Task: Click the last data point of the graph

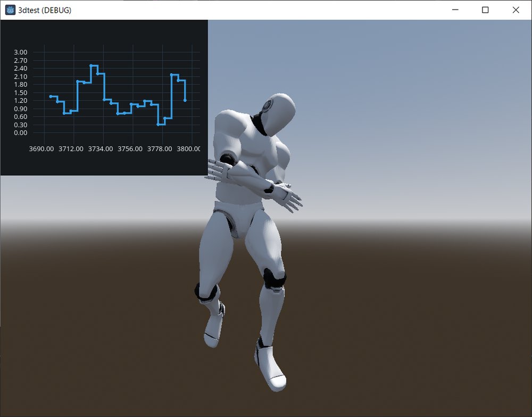Action: [185, 101]
